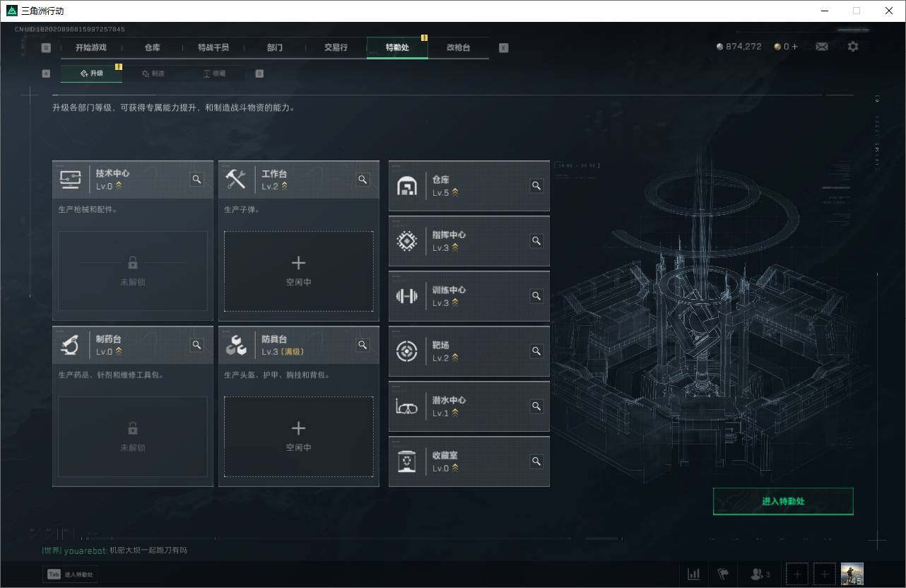Click the Tab 进入特勤处 shortcut button
906x588 pixels.
71,575
